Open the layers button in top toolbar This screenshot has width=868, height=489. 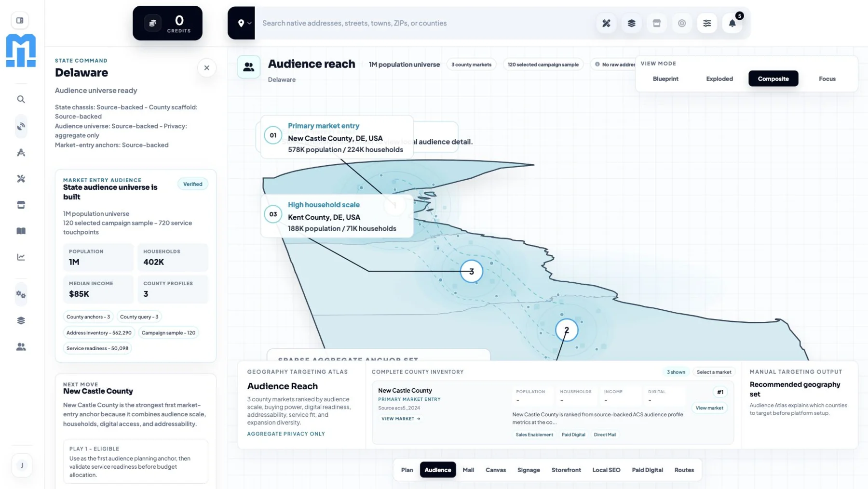click(x=631, y=23)
